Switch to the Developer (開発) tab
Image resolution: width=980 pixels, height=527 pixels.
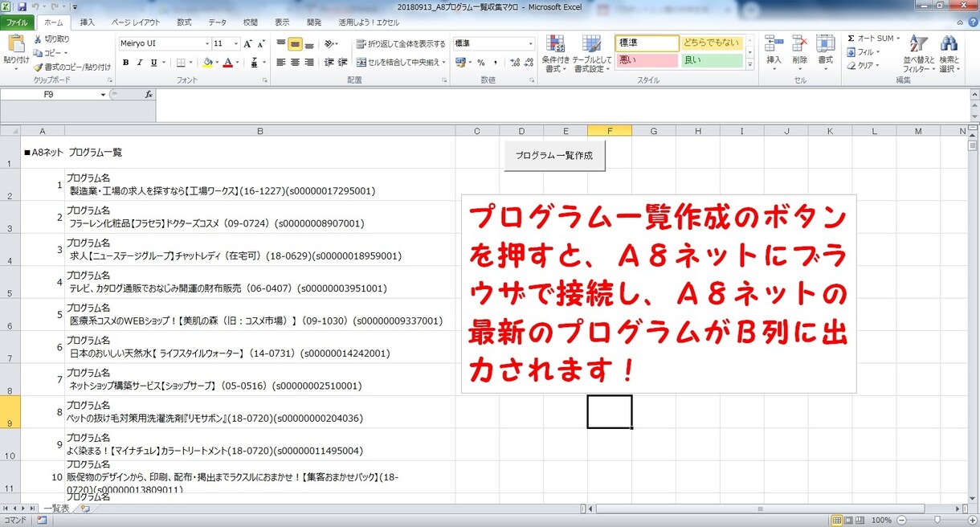pyautogui.click(x=314, y=22)
